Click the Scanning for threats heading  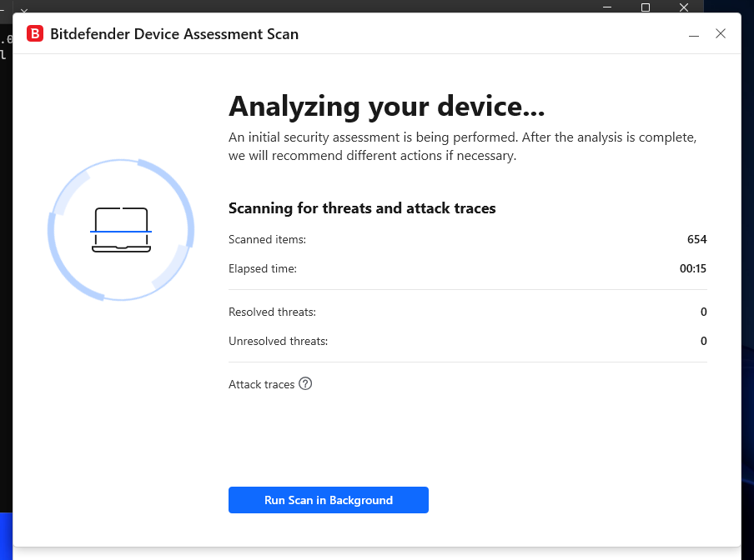pos(362,207)
